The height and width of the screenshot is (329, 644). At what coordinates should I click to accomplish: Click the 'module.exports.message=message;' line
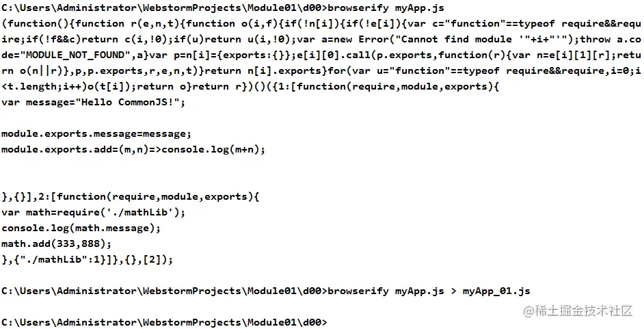coord(96,134)
